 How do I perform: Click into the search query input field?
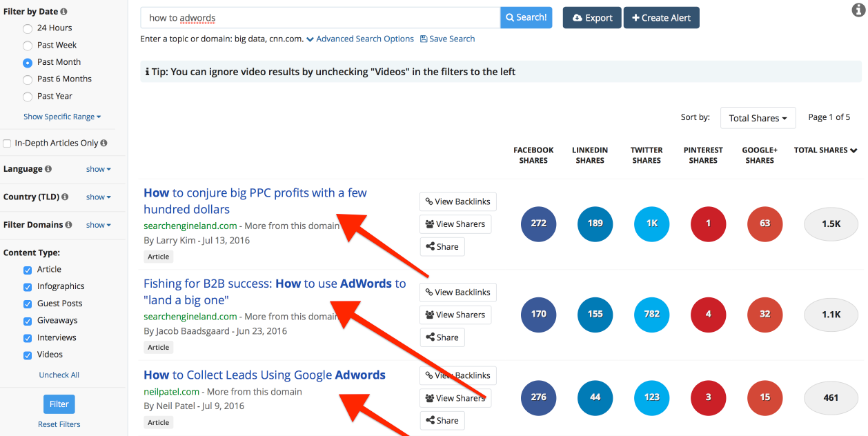pos(320,18)
